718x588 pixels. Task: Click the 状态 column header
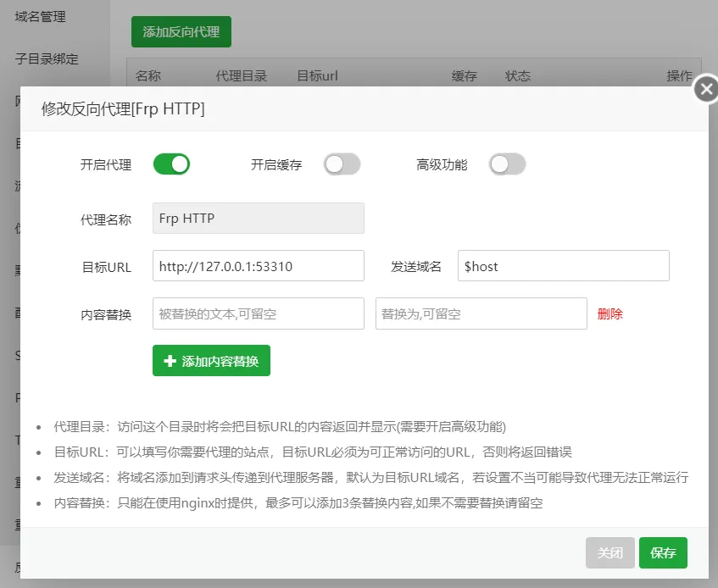click(518, 75)
